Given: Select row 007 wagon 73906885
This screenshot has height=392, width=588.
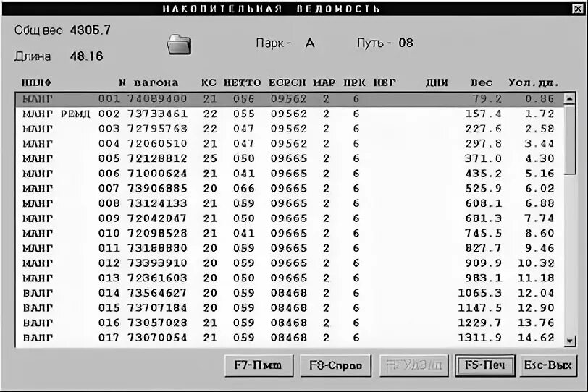Looking at the screenshot, I should click(290, 188).
